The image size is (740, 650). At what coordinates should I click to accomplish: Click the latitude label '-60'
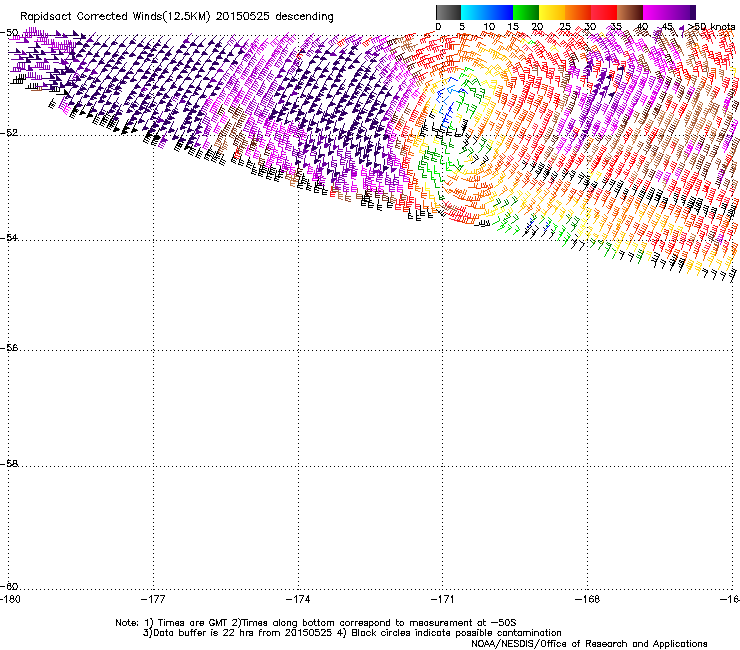[9, 586]
